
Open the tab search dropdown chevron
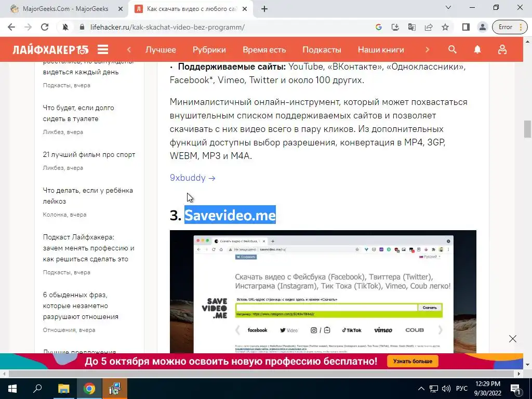coord(448,7)
